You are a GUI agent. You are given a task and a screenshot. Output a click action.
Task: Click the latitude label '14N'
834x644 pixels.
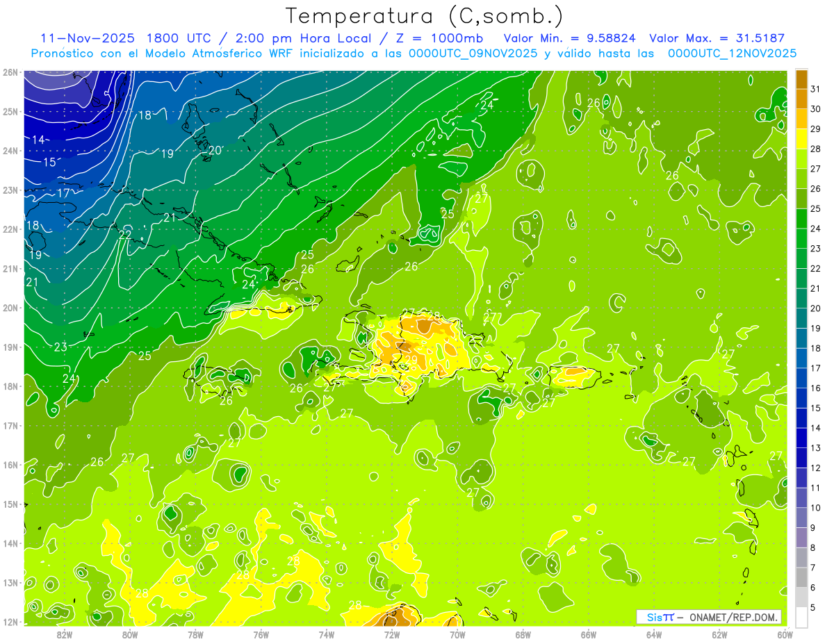(10, 543)
